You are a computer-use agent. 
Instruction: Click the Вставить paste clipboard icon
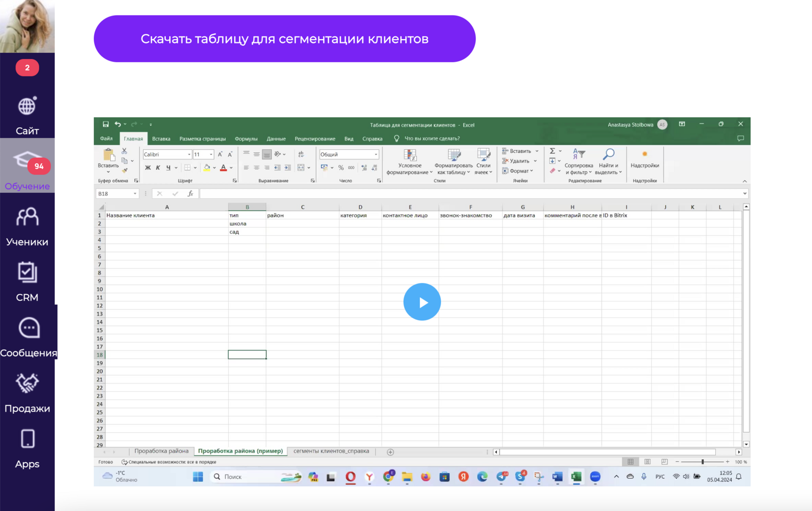point(109,155)
